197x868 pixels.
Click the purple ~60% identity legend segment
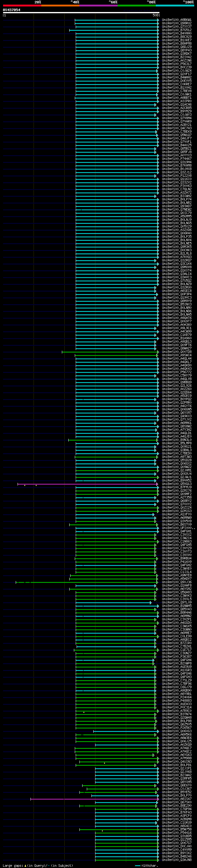tap(98, 6)
